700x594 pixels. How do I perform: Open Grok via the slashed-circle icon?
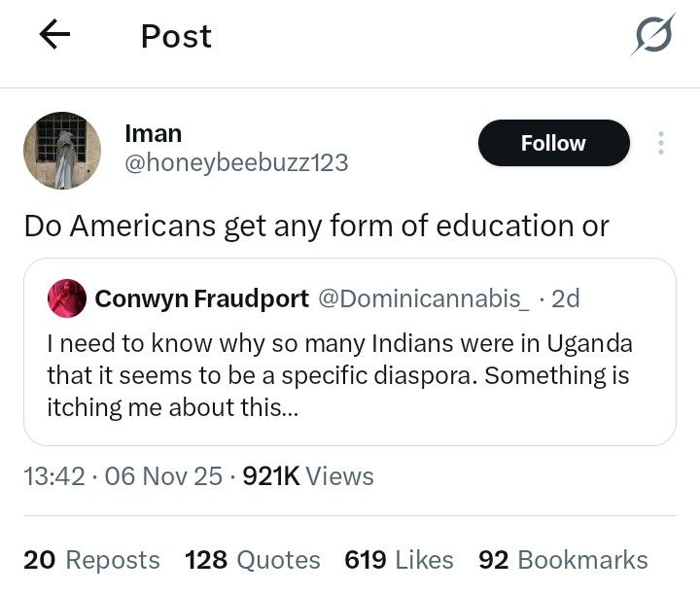click(x=652, y=36)
